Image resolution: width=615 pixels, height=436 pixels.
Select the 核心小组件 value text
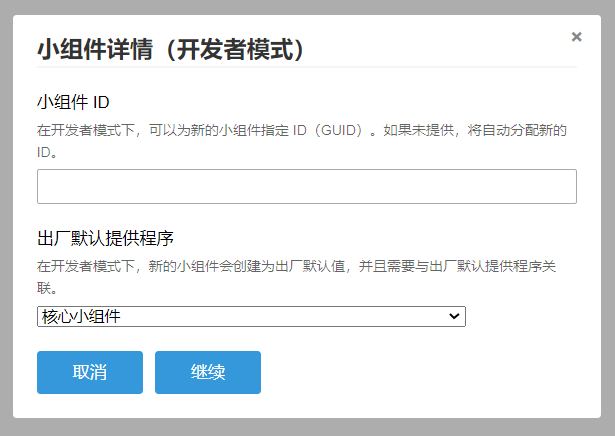click(80, 316)
